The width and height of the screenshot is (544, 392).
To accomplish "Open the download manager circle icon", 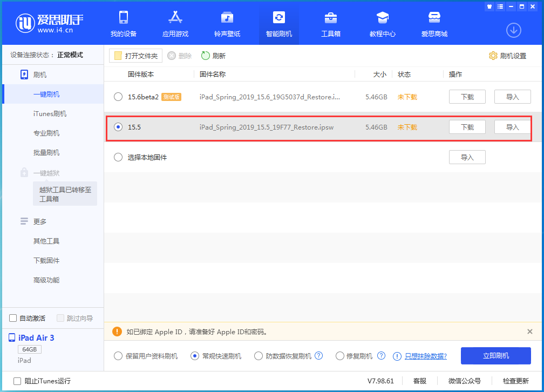I will (x=513, y=31).
